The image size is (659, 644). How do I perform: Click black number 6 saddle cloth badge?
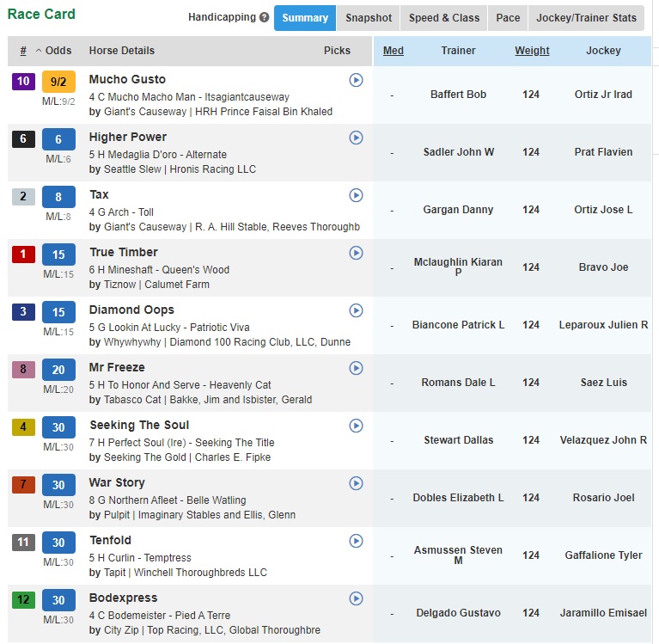click(23, 138)
